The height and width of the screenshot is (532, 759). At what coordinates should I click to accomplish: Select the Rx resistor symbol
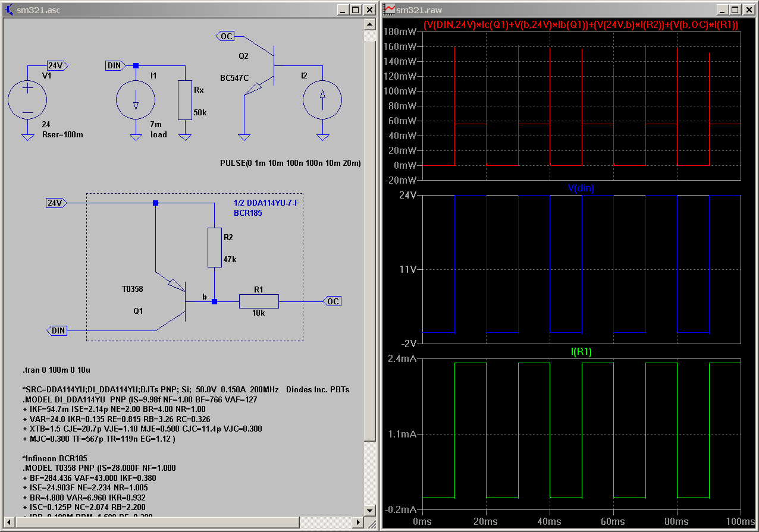click(186, 100)
